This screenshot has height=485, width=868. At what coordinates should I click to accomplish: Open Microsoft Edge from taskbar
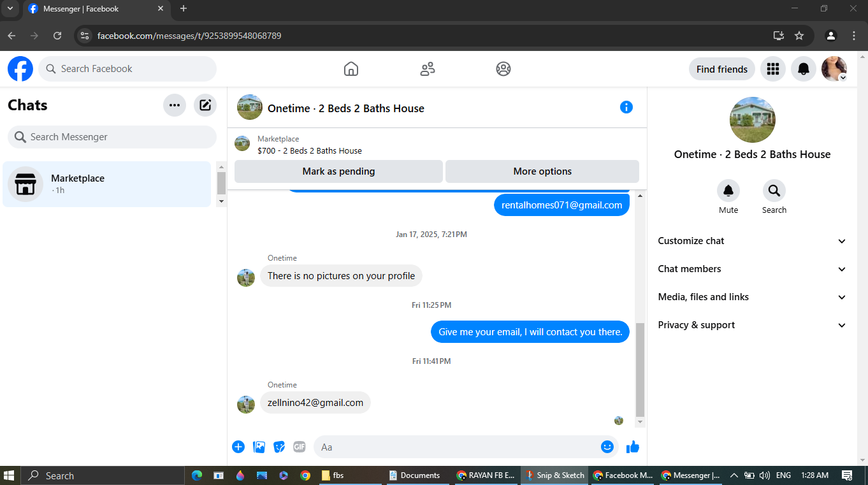197,475
